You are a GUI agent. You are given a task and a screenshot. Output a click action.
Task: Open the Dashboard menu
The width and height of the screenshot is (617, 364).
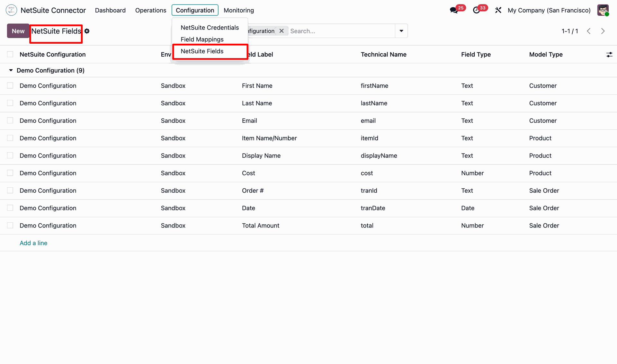point(110,10)
